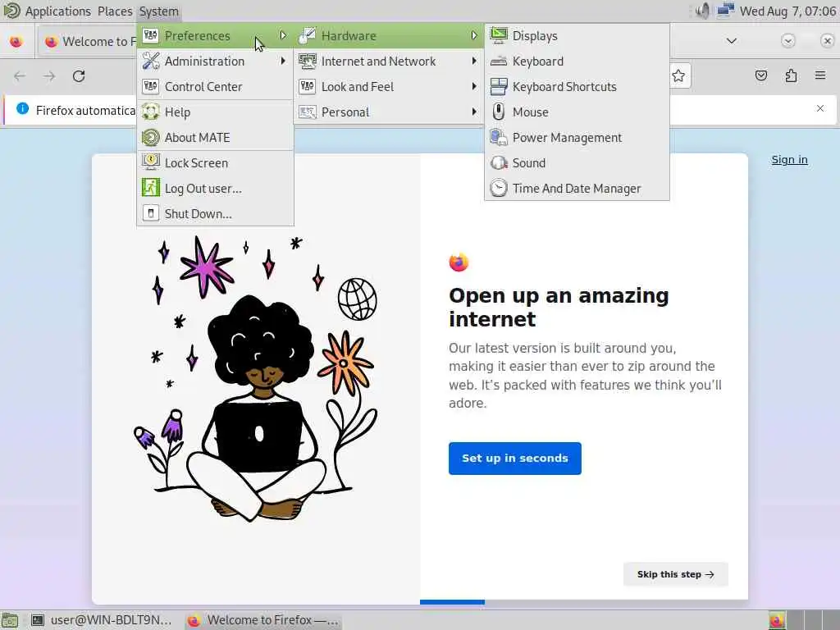Open Control Center entry

(216, 87)
